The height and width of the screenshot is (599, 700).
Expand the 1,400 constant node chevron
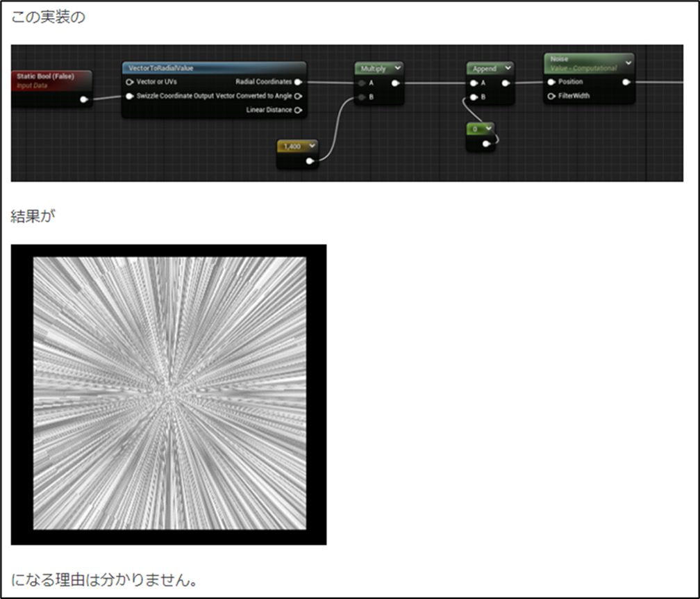(312, 146)
